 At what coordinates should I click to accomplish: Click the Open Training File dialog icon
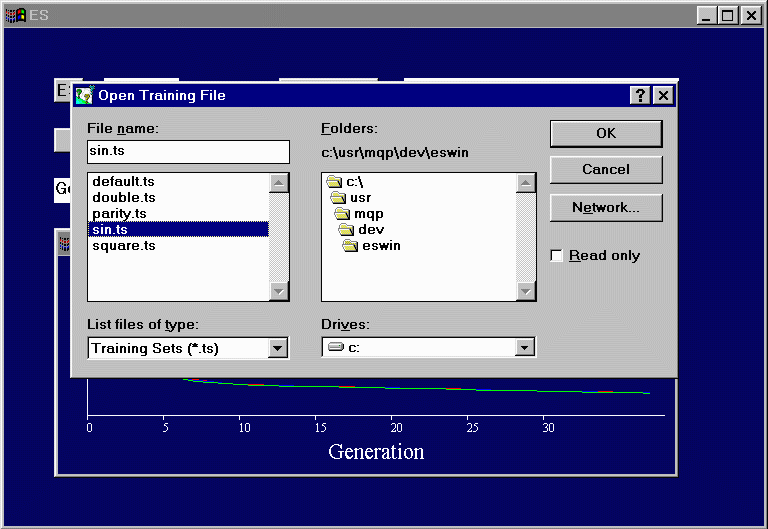85,96
